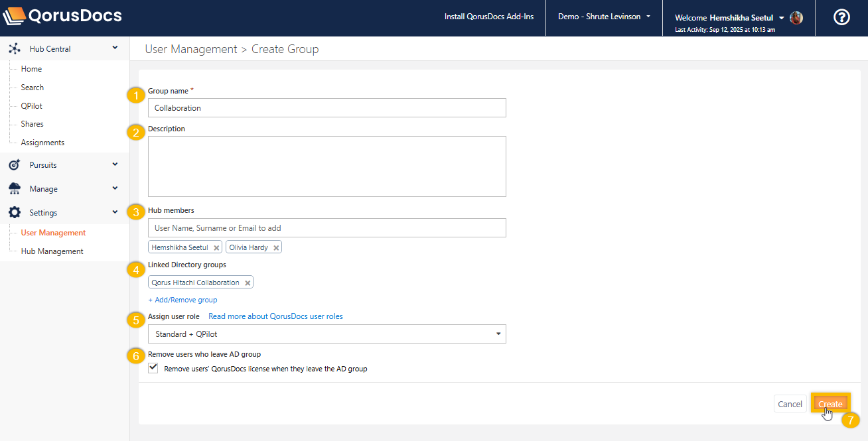This screenshot has width=868, height=441.
Task: Click the Hub Central network icon
Action: (15, 49)
